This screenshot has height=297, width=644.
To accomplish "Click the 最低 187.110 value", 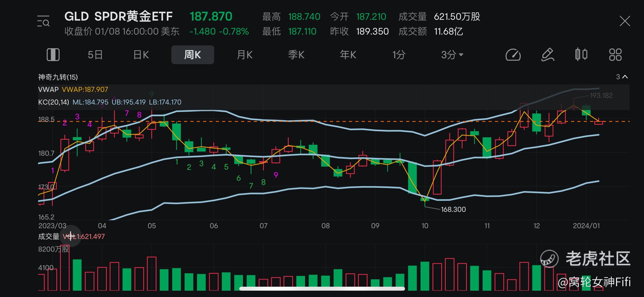I will (x=302, y=32).
